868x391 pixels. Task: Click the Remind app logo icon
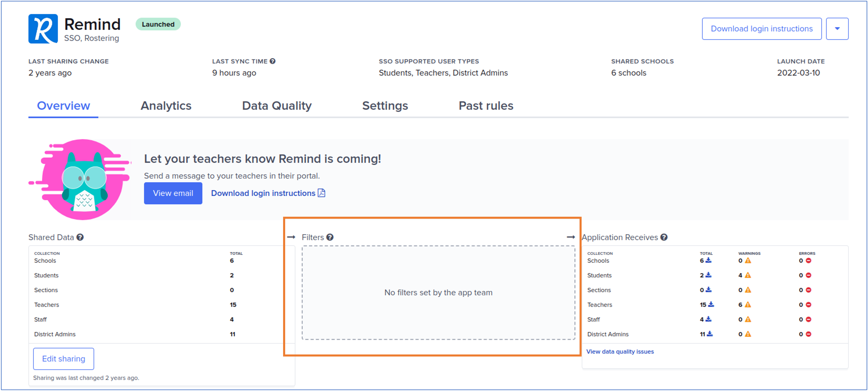tap(43, 29)
